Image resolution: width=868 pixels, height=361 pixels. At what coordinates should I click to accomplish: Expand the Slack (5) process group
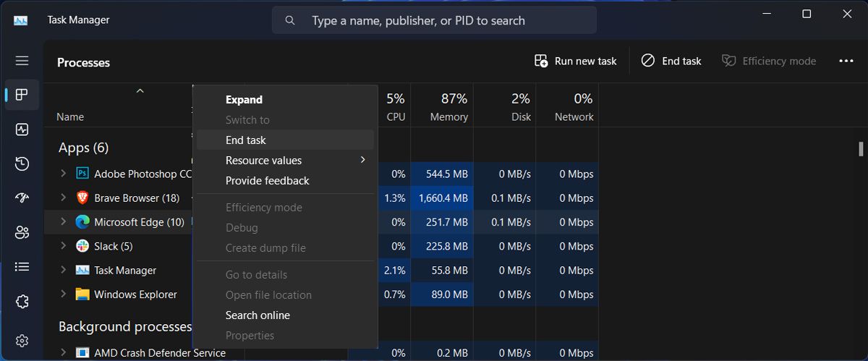click(x=63, y=246)
